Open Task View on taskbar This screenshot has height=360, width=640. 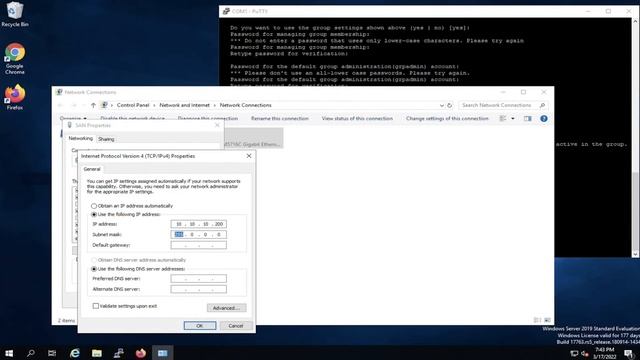(x=52, y=353)
